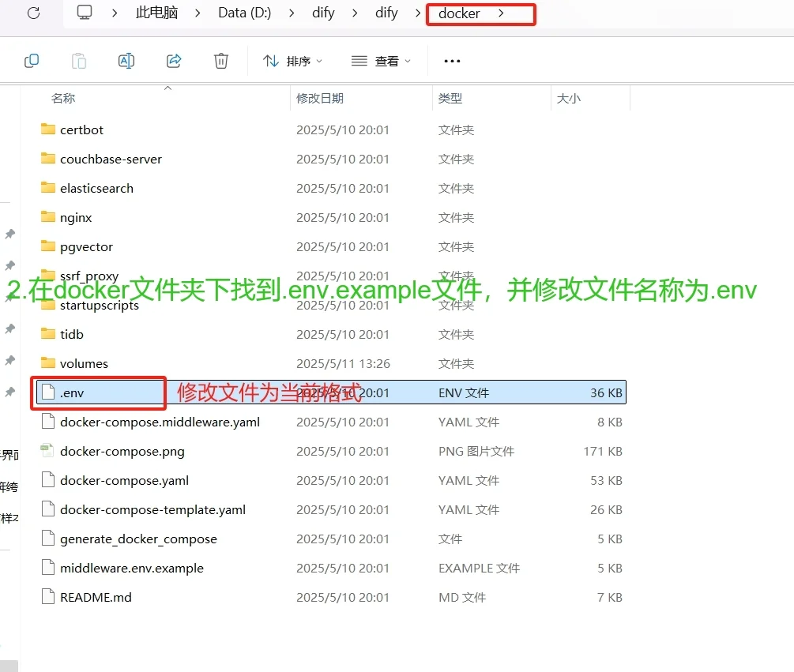
Task: Select the volumes folder icon
Action: tap(48, 363)
